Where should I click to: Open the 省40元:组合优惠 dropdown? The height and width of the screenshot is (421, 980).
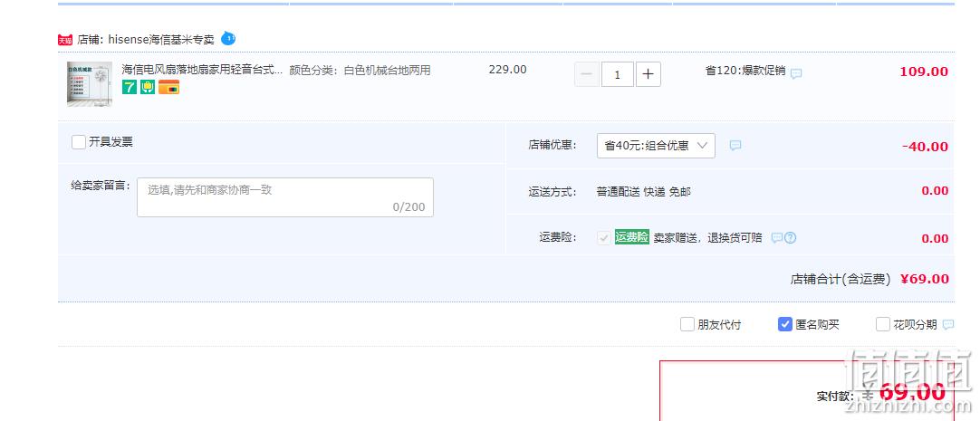pyautogui.click(x=656, y=146)
